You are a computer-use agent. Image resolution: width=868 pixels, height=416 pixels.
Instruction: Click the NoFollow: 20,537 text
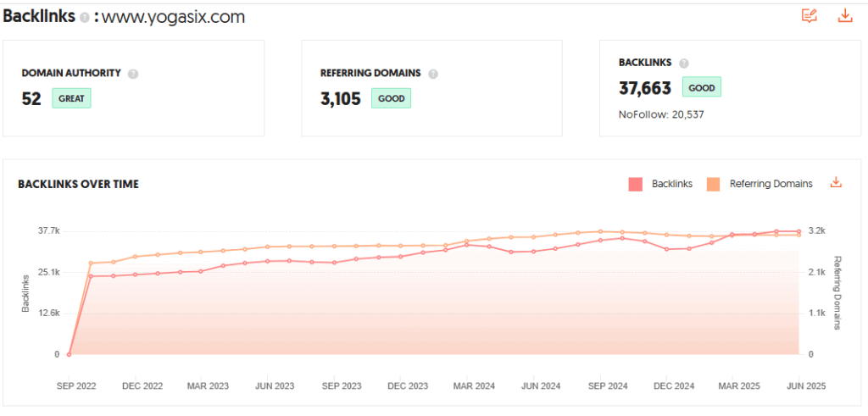pos(661,115)
